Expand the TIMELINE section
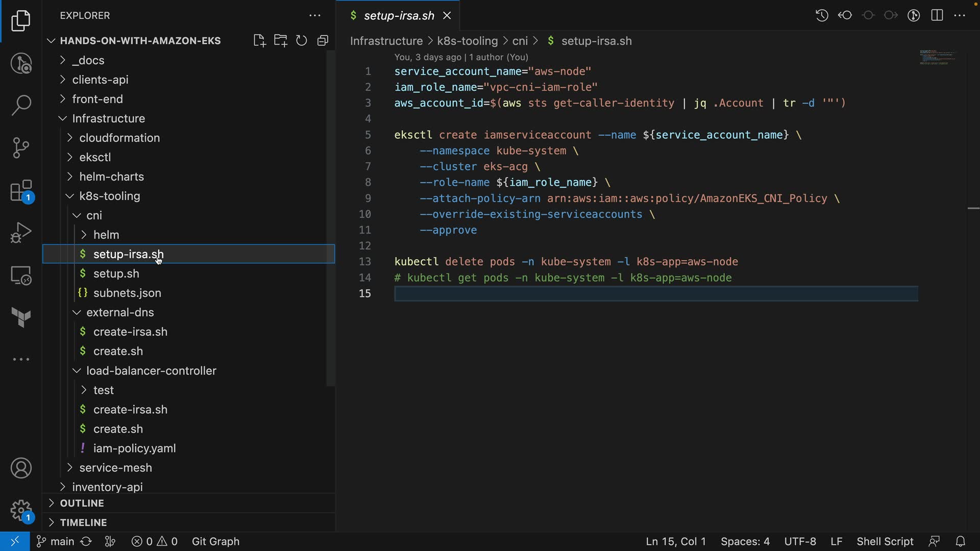The width and height of the screenshot is (980, 551). pyautogui.click(x=83, y=522)
